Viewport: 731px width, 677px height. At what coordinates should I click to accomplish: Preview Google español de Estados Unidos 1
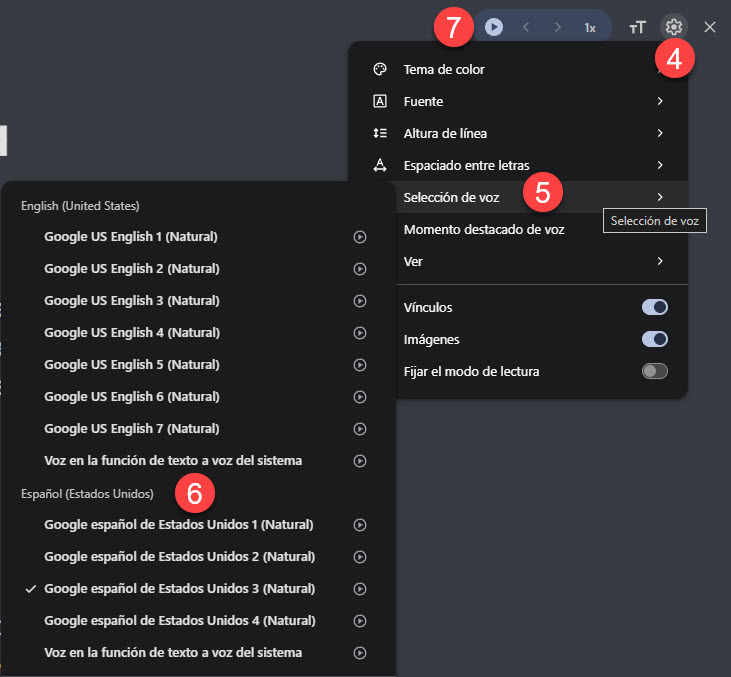(359, 525)
